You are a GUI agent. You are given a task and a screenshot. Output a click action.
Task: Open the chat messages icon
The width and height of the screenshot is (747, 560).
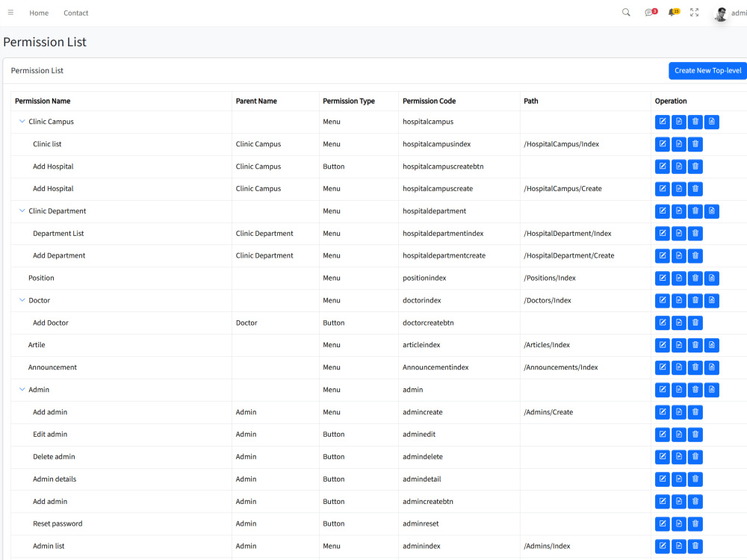coord(651,13)
